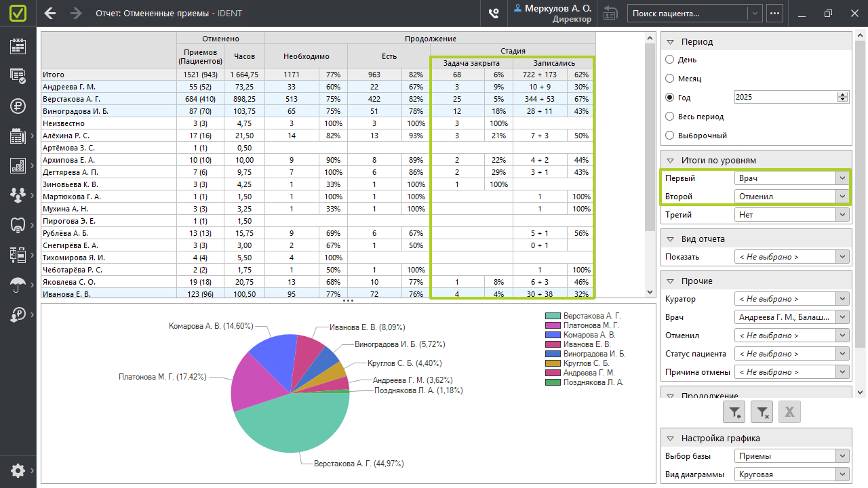Screen dimensions: 868x488
Task: Apply the filter with funnel arrow button
Action: coord(735,411)
